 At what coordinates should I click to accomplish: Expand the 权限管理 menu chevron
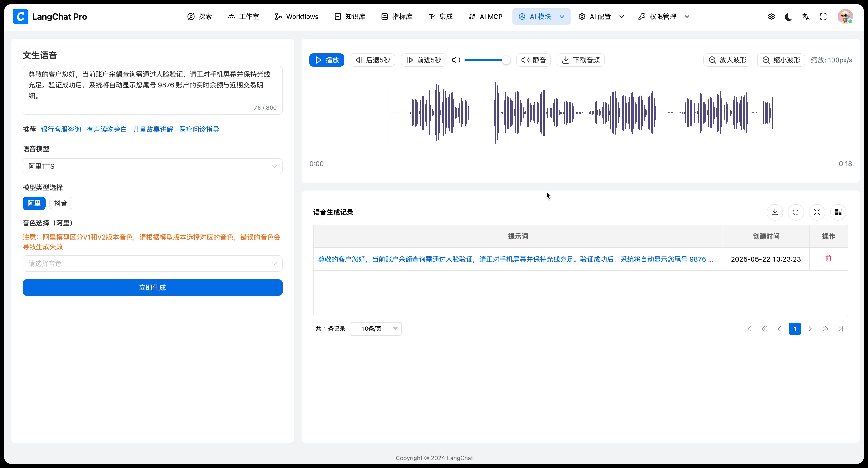[x=687, y=17]
